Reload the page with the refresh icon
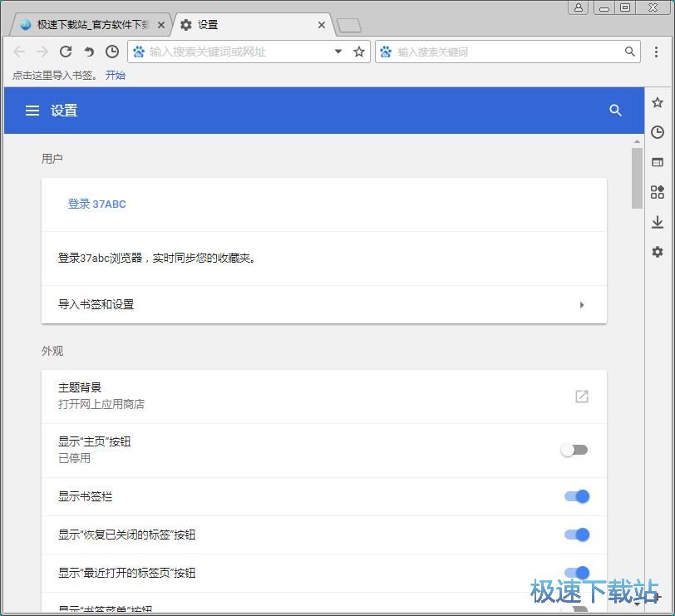675x616 pixels. [66, 51]
